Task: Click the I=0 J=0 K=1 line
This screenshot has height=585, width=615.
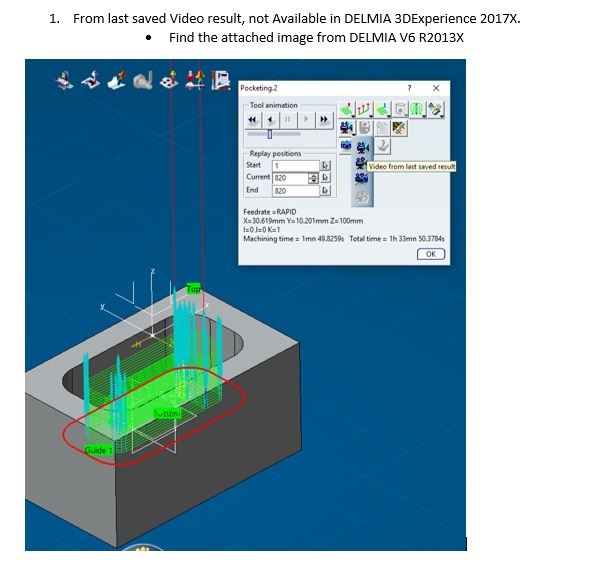Action: [262, 230]
